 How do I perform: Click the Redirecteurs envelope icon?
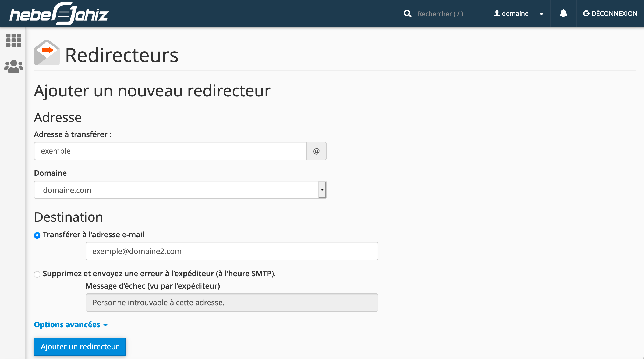[47, 52]
